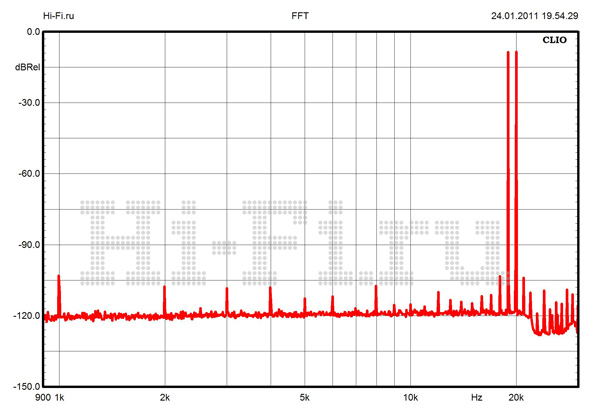Click the FFT chart title

300,16
